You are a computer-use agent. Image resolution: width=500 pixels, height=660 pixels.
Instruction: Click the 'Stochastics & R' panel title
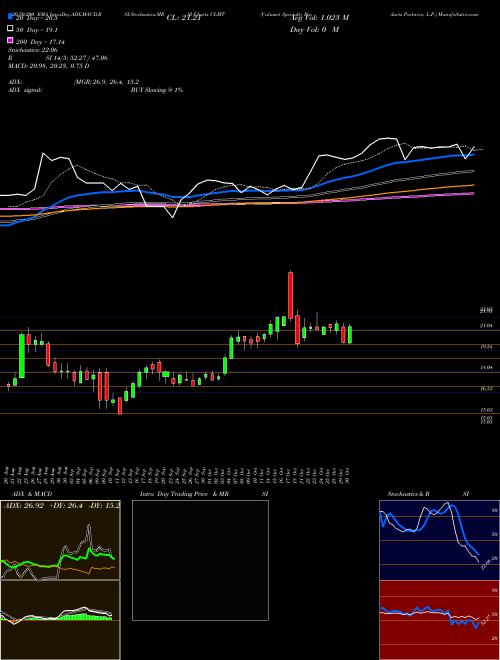[x=409, y=494]
